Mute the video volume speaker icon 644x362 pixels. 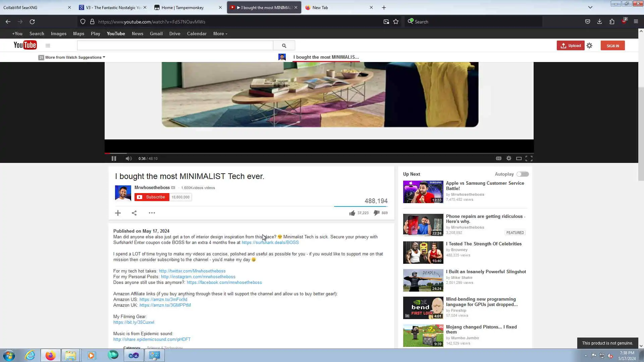click(x=128, y=159)
